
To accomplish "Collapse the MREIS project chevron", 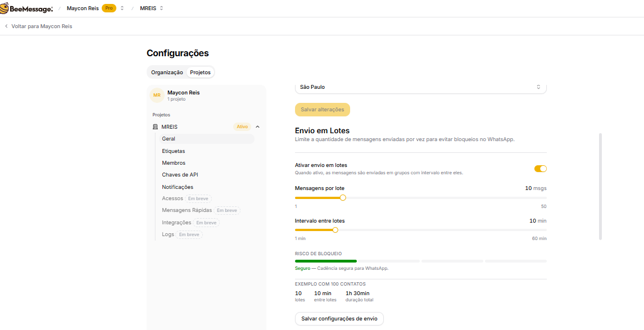I will [x=257, y=127].
